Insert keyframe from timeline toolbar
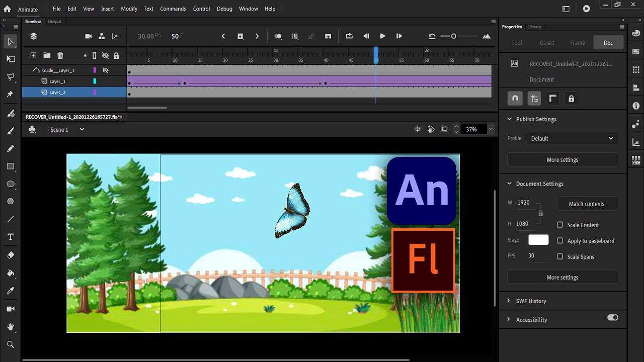The width and height of the screenshot is (644, 362). [x=240, y=36]
